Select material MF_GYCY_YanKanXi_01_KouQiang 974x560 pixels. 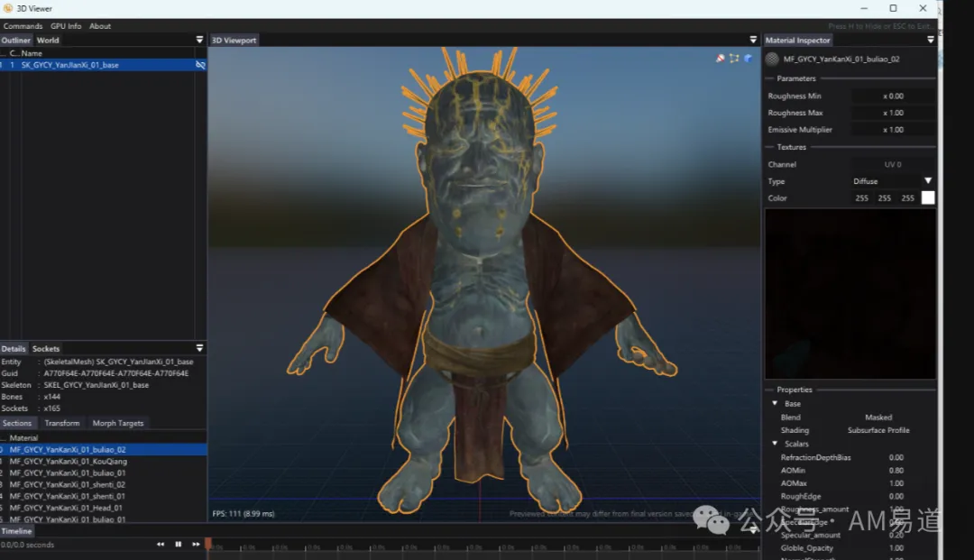103,462
